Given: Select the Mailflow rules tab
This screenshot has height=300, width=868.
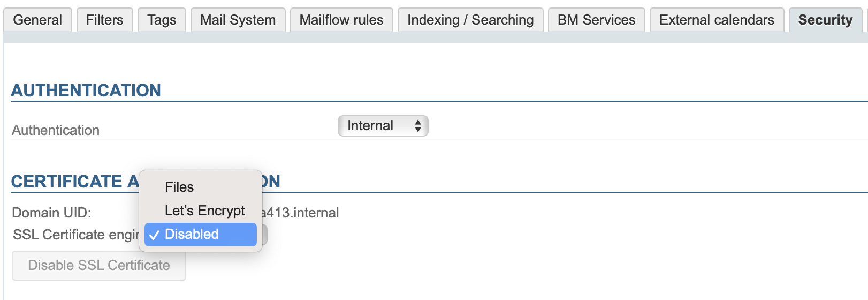Looking at the screenshot, I should point(341,20).
